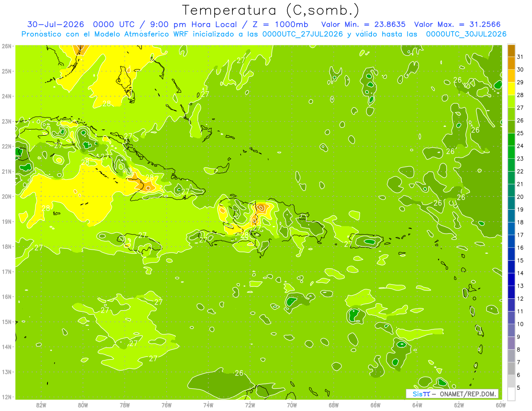Click the longitude label "60W"
The image size is (532, 411).
coord(501,405)
